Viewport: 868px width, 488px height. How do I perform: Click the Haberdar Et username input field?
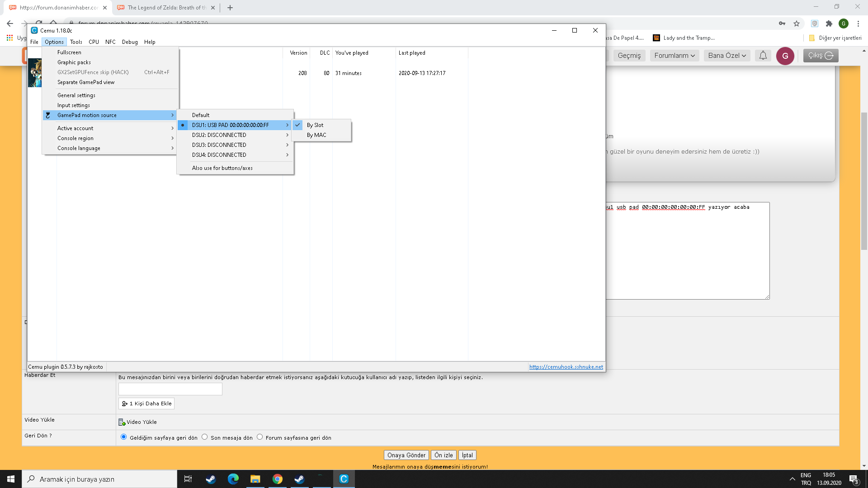point(170,389)
